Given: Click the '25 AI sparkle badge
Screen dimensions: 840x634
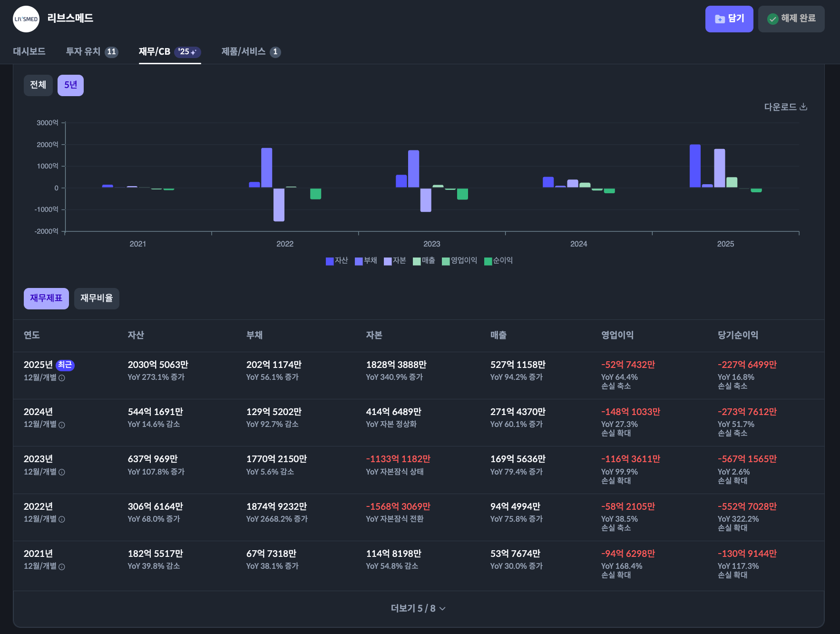Looking at the screenshot, I should 187,52.
